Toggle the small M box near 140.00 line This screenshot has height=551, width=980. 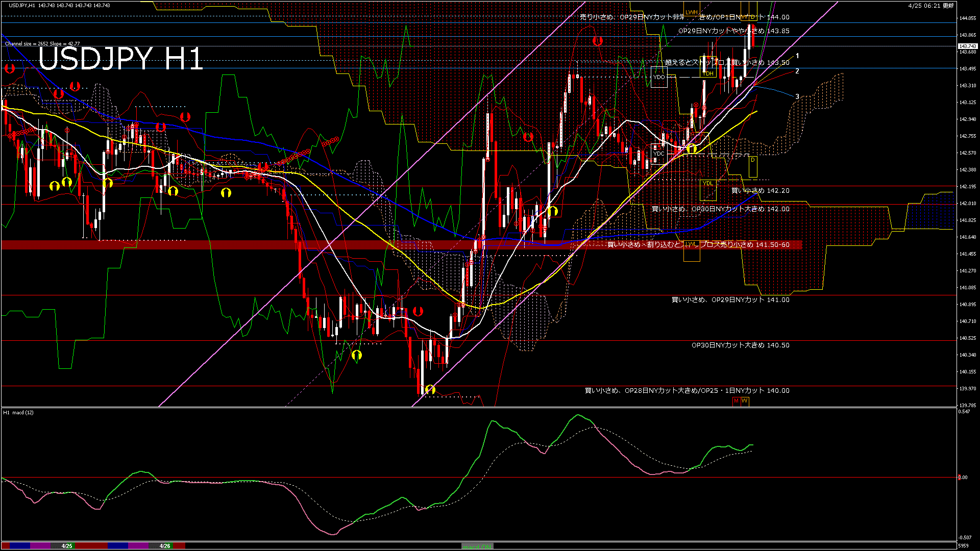coord(736,401)
